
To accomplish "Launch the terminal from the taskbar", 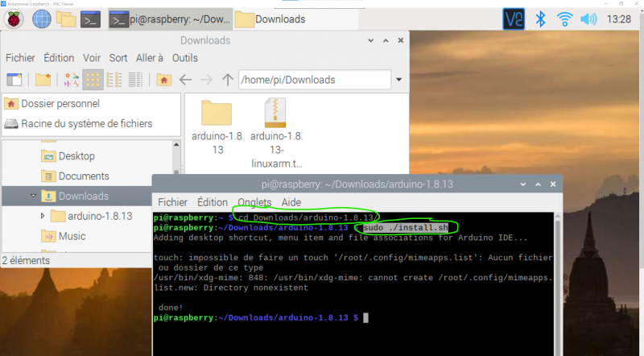I will 90,19.
